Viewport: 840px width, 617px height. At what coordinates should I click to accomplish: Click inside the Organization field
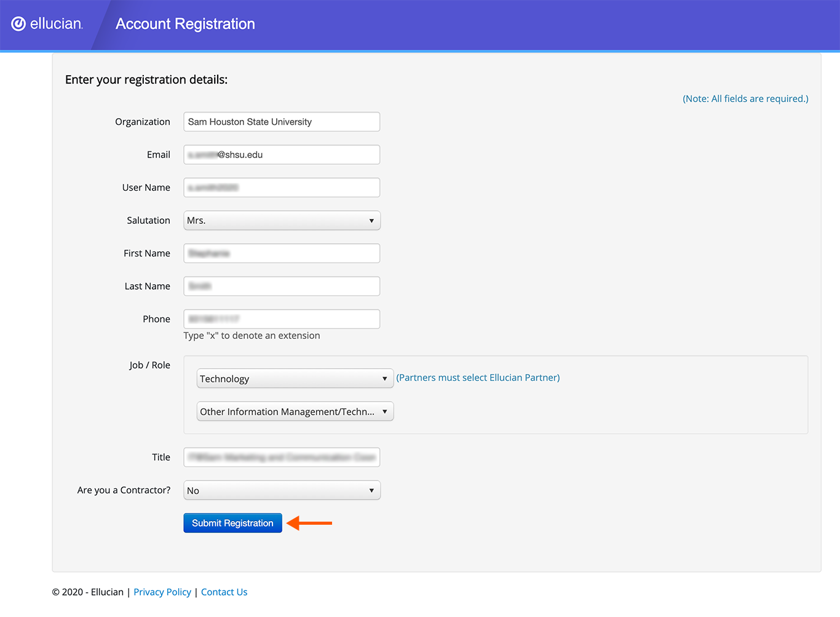point(281,121)
